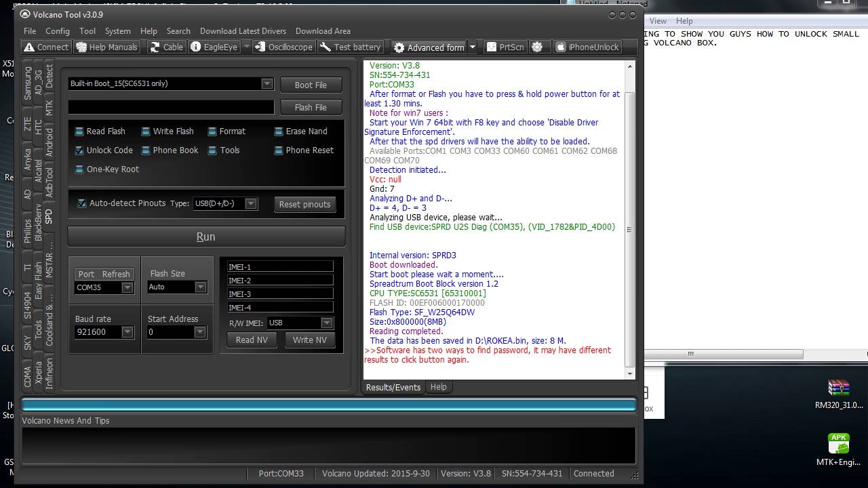Image resolution: width=868 pixels, height=488 pixels.
Task: Click the Port:COM33 status bar entry
Action: click(x=281, y=474)
